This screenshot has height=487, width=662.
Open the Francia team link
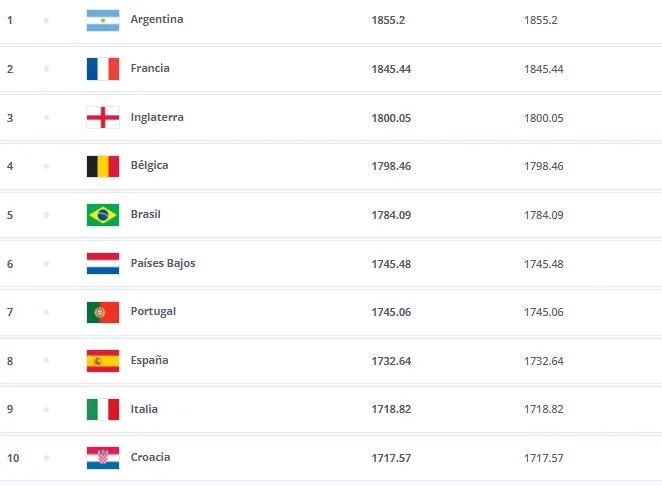(150, 69)
